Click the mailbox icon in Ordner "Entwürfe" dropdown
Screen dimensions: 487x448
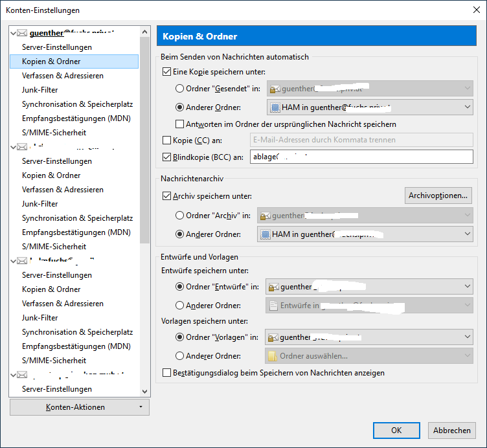(273, 286)
